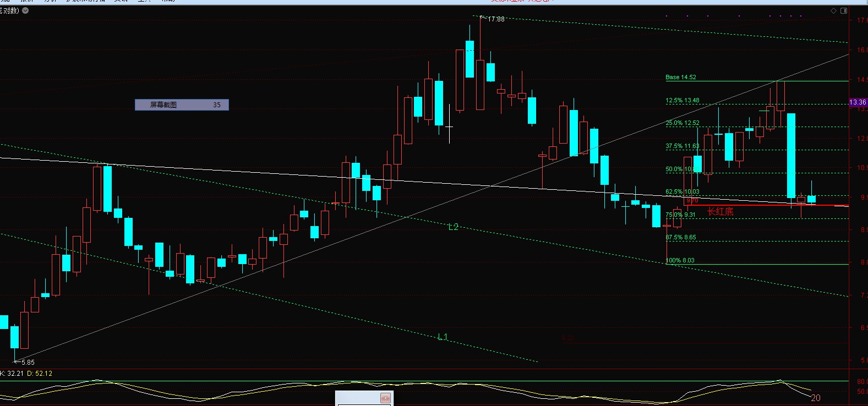Select the L2 channel line label

coord(453,227)
